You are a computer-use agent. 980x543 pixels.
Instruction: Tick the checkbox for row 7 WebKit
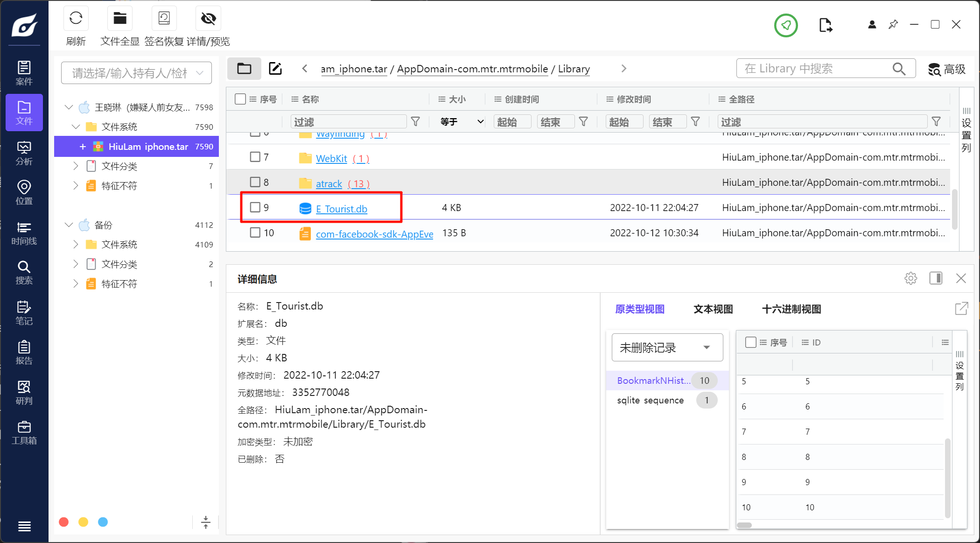[x=255, y=157]
